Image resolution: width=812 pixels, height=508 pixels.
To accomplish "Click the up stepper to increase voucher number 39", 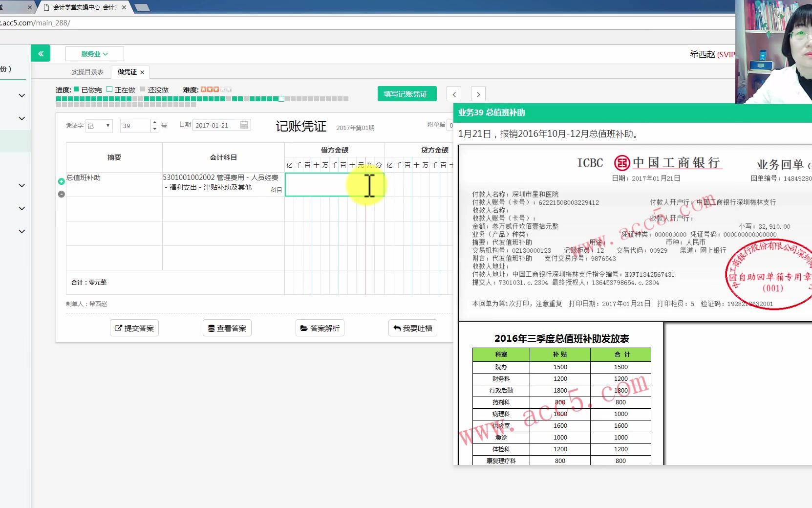I will pos(155,122).
